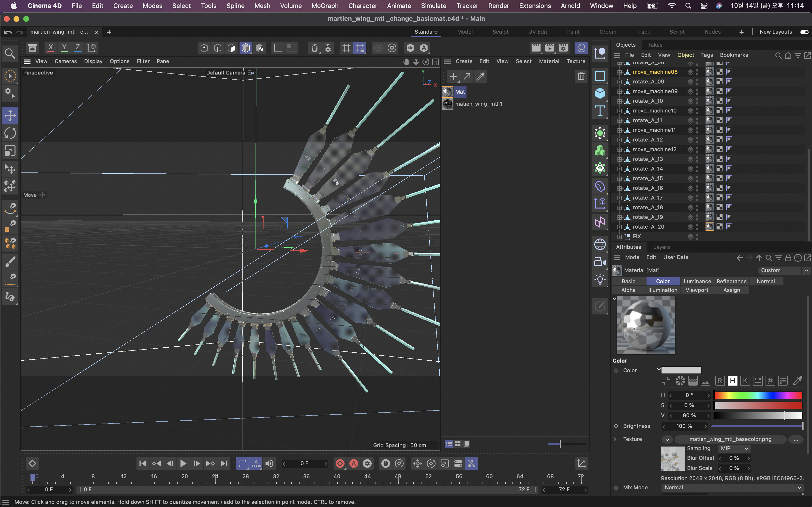
Task: Toggle X axis lock
Action: (x=51, y=48)
